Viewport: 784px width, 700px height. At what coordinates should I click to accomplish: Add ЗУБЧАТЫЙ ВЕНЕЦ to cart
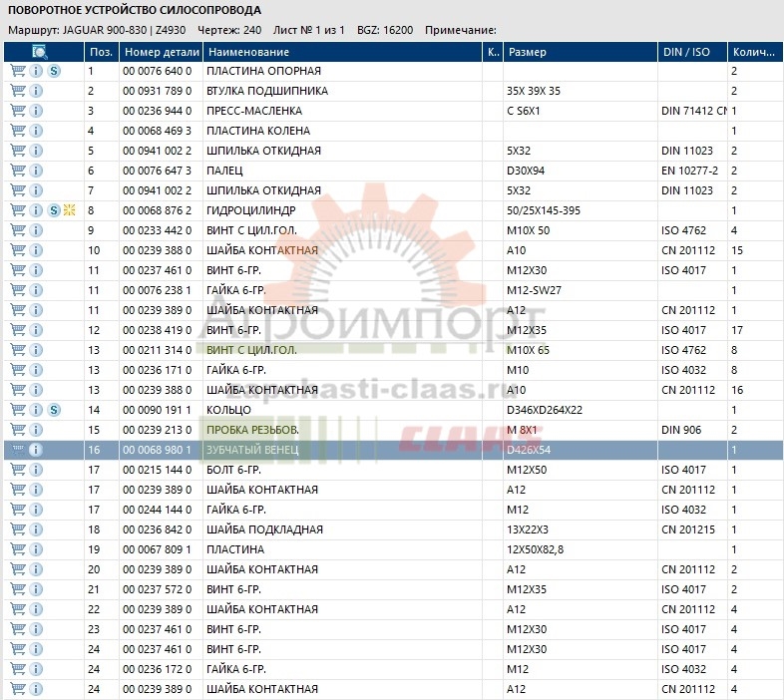18,450
